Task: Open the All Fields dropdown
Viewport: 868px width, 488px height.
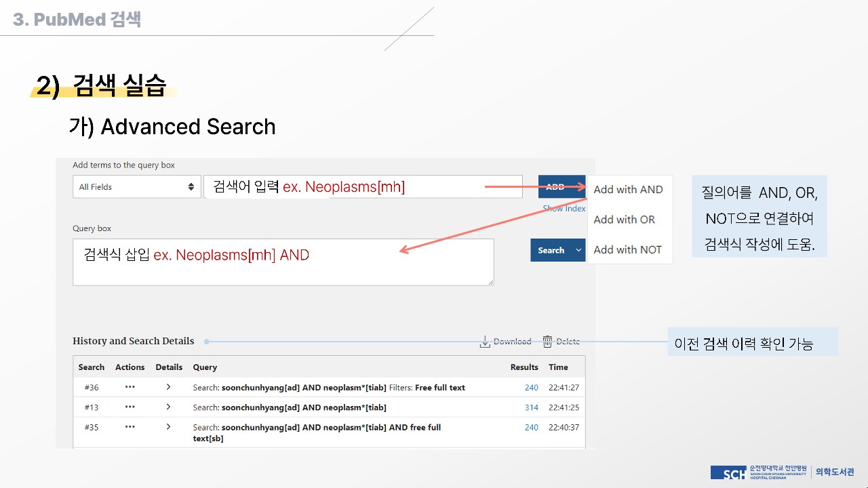Action: coord(137,187)
